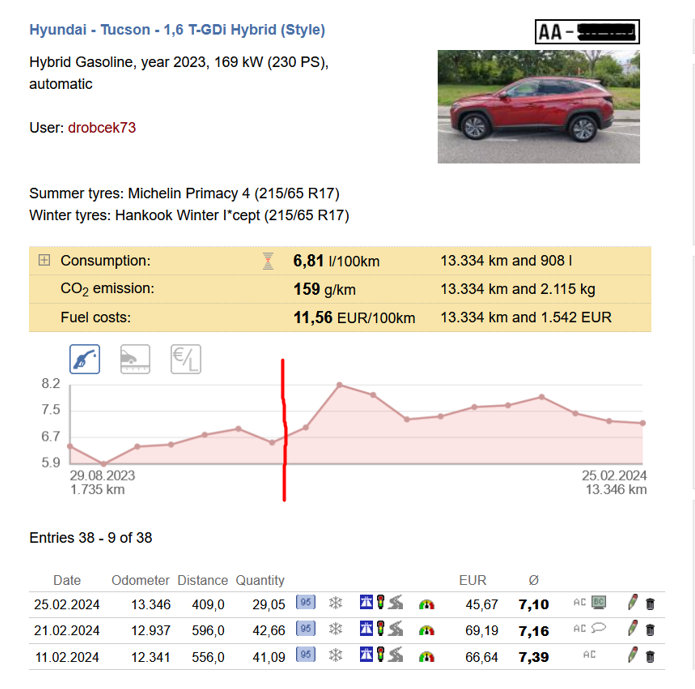Viewport: 695px width, 689px height.
Task: Select the fuel pump consumption chart icon
Action: [x=85, y=359]
